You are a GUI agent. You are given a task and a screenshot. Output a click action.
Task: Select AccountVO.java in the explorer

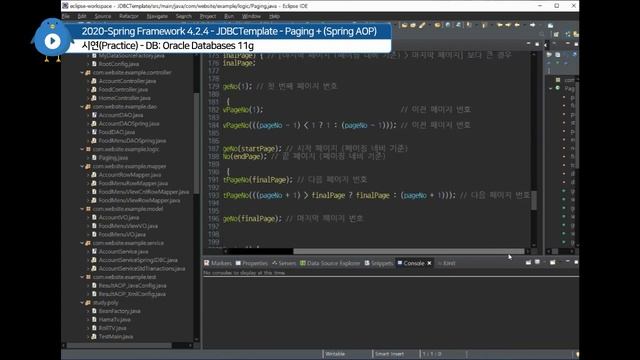(x=119, y=217)
